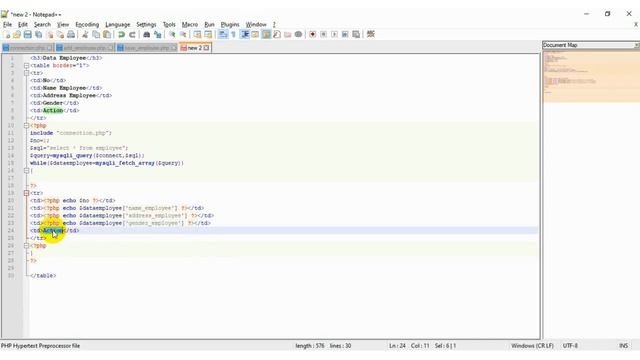Click the 'UTF-8' encoding status entry
Viewport: 640px width, 360px height.
(570, 346)
